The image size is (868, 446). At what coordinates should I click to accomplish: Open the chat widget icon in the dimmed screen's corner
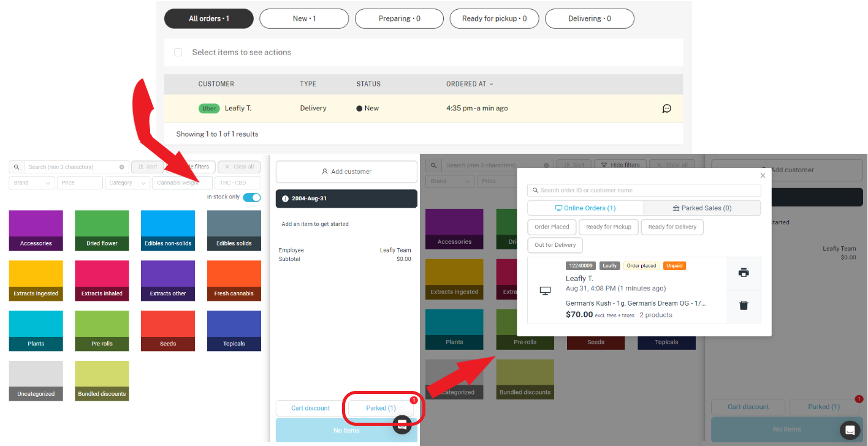850,431
